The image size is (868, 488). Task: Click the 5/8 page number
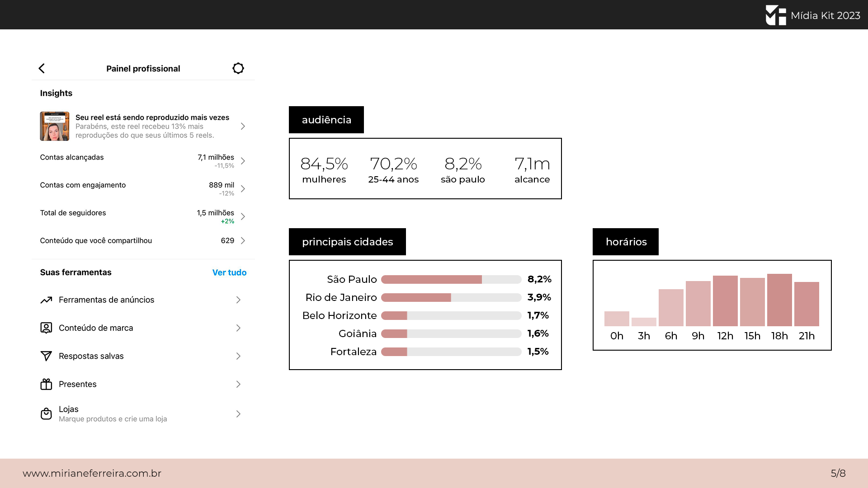838,473
